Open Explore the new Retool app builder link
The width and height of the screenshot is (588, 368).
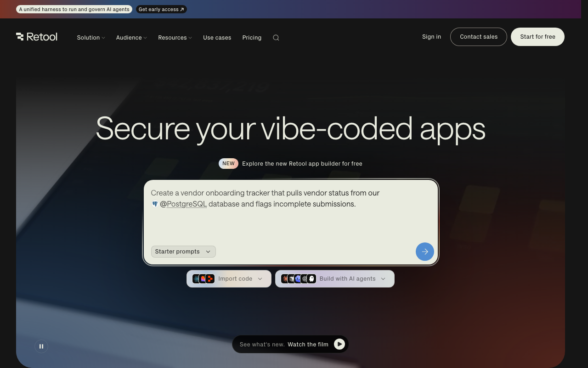[x=302, y=164]
